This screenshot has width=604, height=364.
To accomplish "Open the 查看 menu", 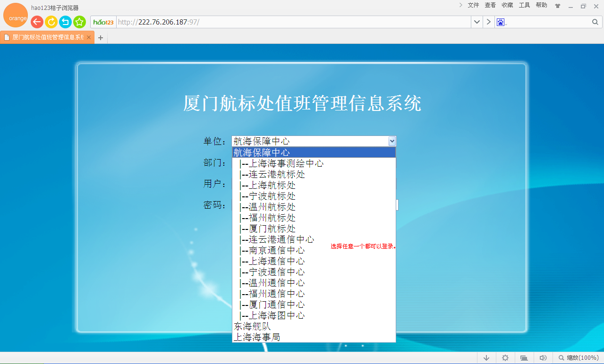I will (x=490, y=5).
